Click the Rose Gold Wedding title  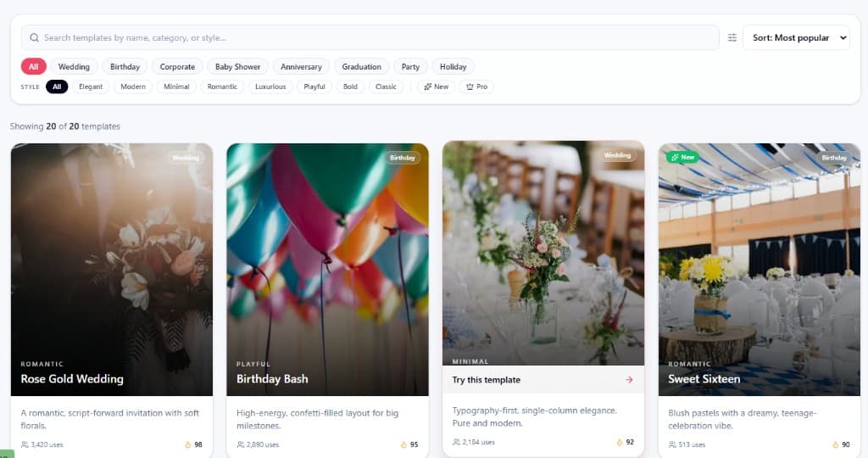(72, 379)
